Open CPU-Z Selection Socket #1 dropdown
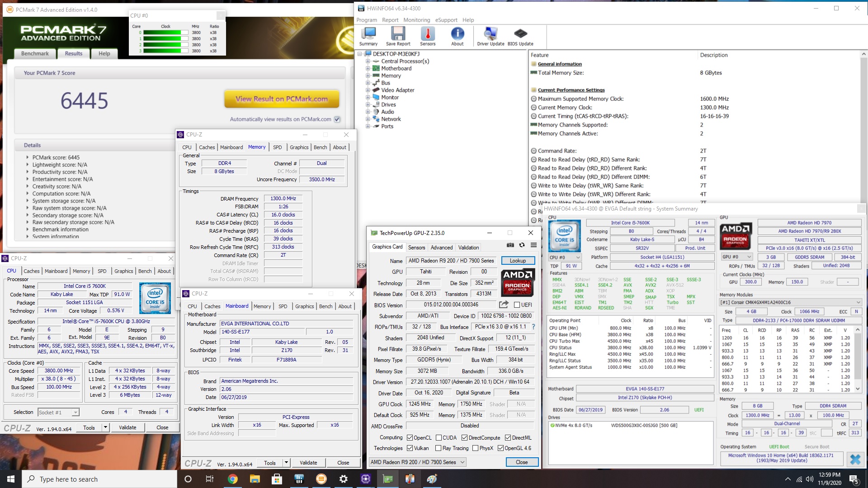868x488 pixels. coord(58,412)
